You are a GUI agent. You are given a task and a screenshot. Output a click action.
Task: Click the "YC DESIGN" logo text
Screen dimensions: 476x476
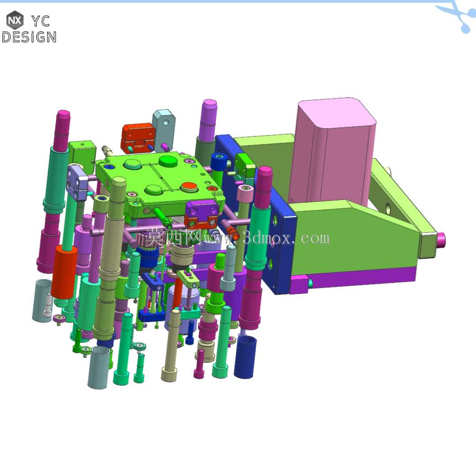point(29,30)
